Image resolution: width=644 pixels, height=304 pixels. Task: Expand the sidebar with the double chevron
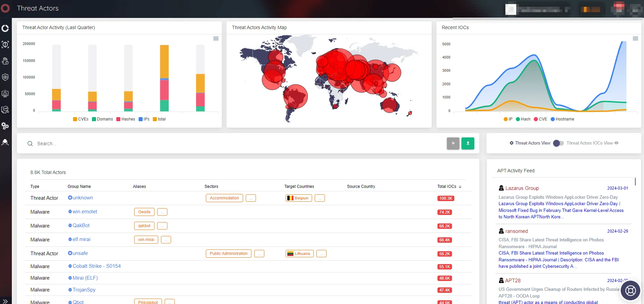click(x=5, y=301)
